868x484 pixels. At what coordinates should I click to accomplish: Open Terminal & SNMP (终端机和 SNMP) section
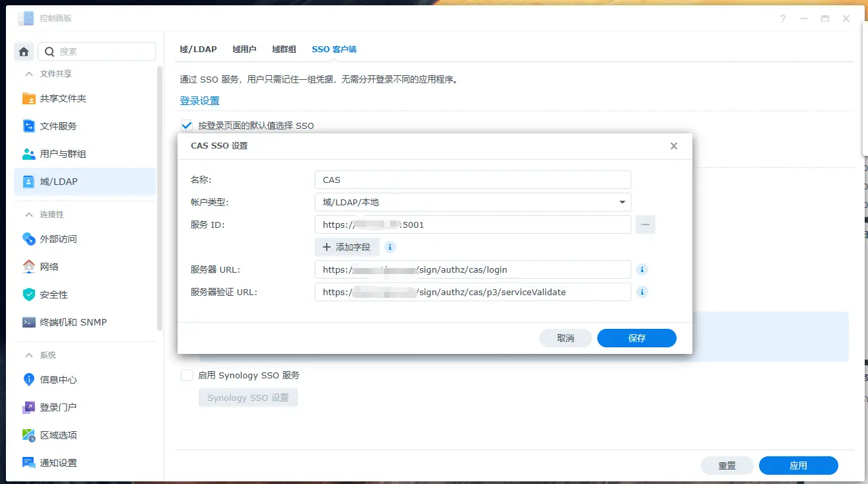pos(73,322)
